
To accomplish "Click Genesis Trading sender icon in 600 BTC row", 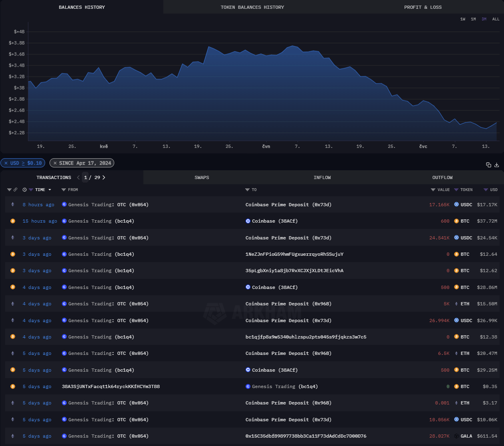I will click(x=64, y=221).
